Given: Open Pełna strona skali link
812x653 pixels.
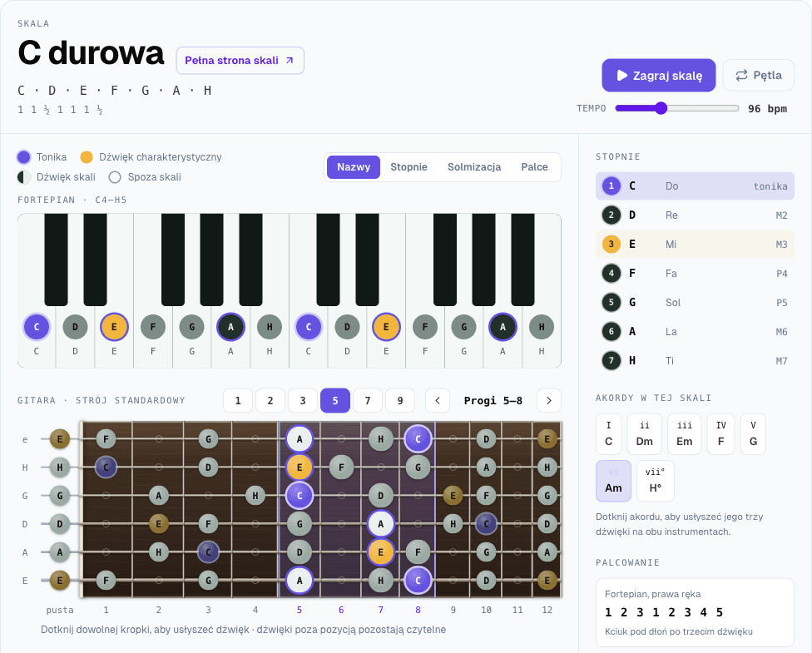Looking at the screenshot, I should pos(240,61).
